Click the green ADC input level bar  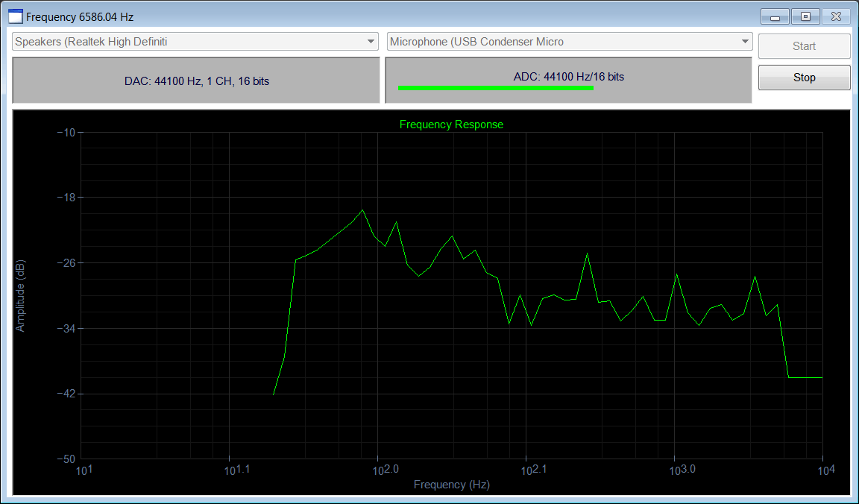[496, 88]
